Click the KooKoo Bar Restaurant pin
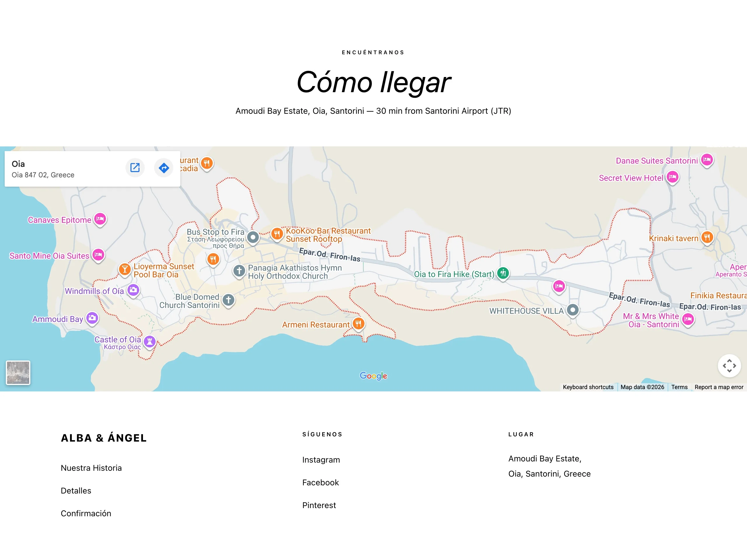 [x=277, y=234]
